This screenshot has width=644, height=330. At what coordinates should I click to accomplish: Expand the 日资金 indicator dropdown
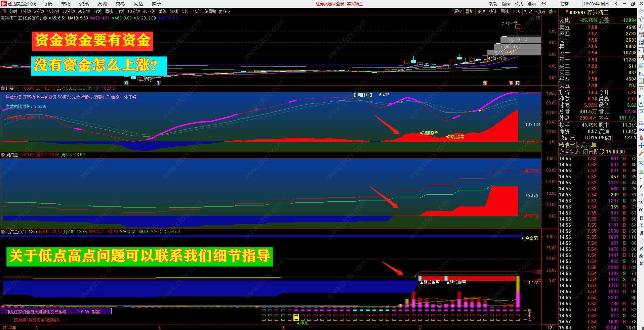[3, 88]
